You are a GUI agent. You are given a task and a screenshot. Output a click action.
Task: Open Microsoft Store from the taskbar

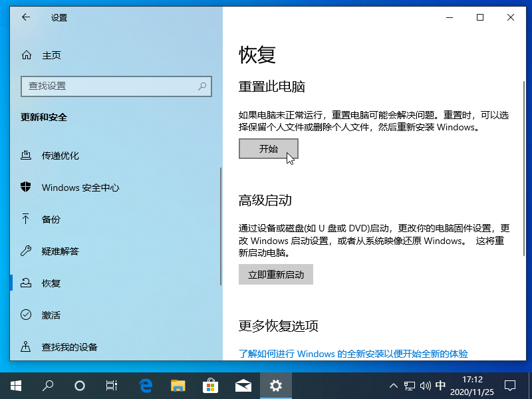click(211, 384)
